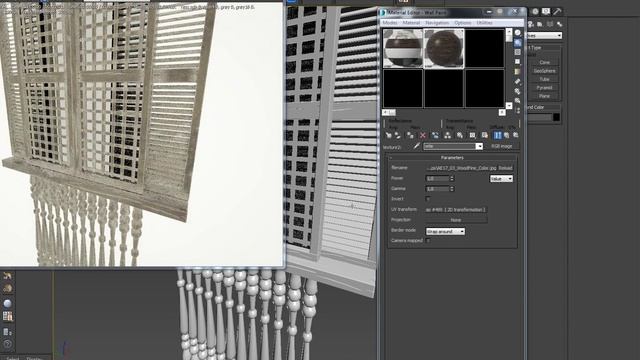Pick material from object with eyedropper

416,146
